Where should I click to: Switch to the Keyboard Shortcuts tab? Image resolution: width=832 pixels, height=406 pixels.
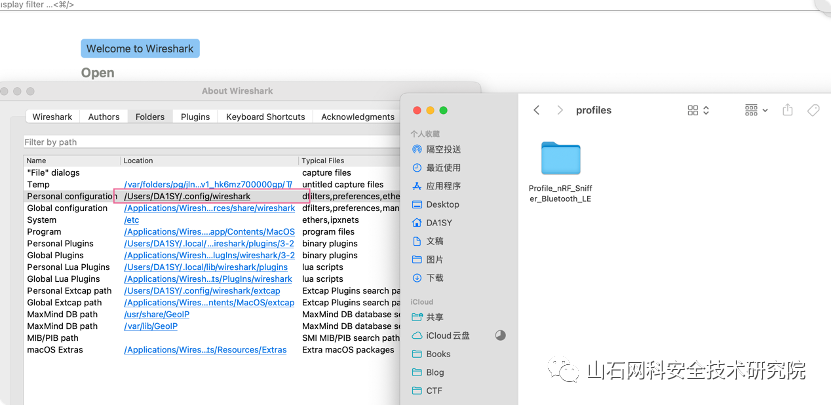pos(265,117)
